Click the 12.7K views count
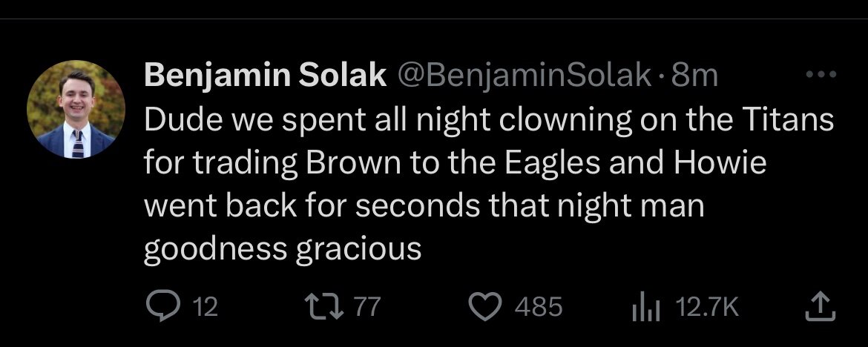 (x=707, y=307)
